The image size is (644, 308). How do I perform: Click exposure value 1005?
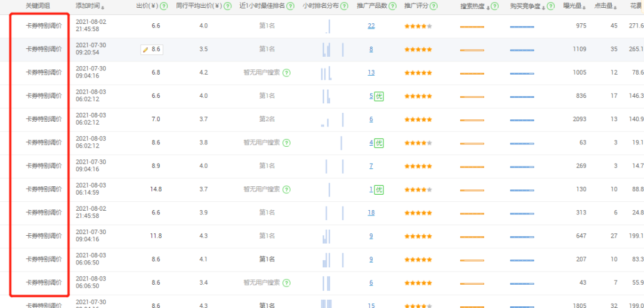pyautogui.click(x=580, y=73)
